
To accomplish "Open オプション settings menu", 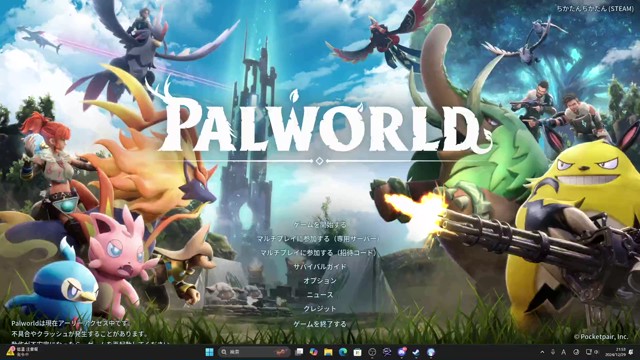I will 320,281.
